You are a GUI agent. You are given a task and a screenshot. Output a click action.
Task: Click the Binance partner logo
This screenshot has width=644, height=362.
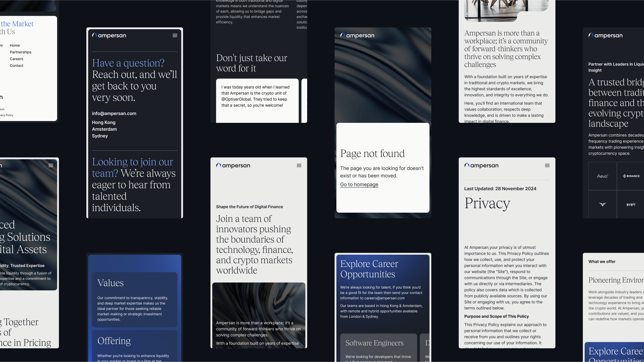(x=631, y=176)
